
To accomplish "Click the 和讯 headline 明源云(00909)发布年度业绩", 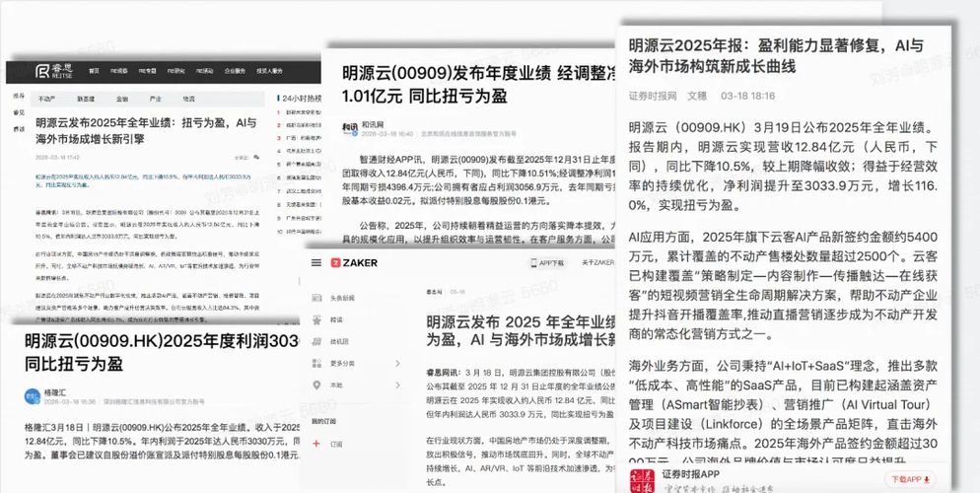I will coord(478,85).
